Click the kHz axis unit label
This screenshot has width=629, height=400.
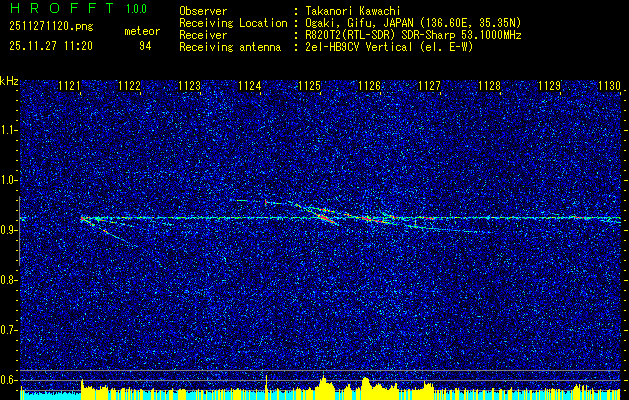(9, 81)
